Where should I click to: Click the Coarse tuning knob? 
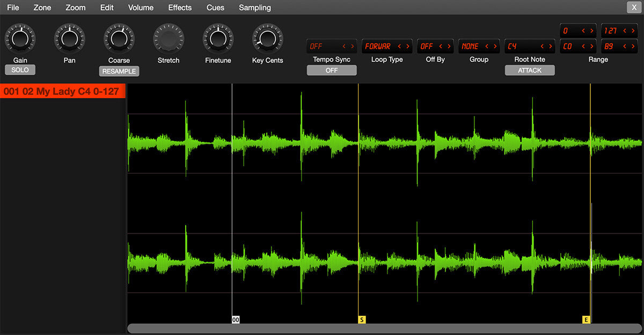point(119,38)
